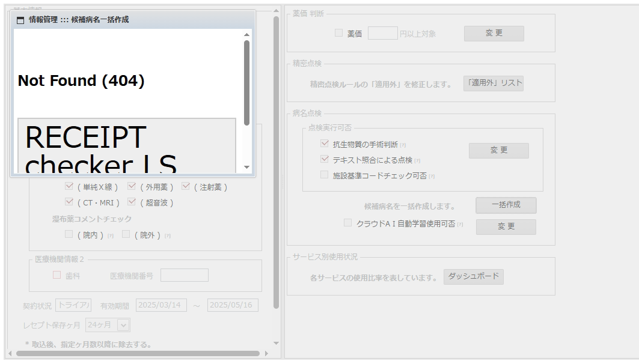Click the 一括作成 button
639x364 pixels.
coord(506,205)
